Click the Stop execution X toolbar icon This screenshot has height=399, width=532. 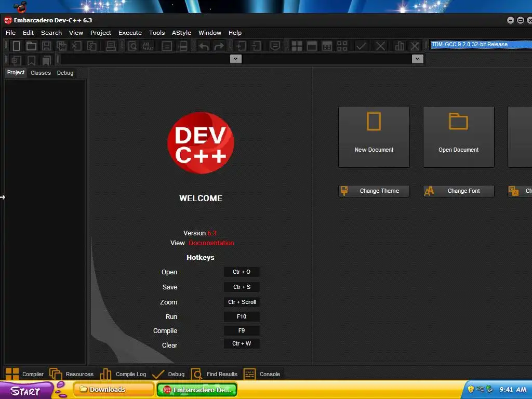[380, 46]
